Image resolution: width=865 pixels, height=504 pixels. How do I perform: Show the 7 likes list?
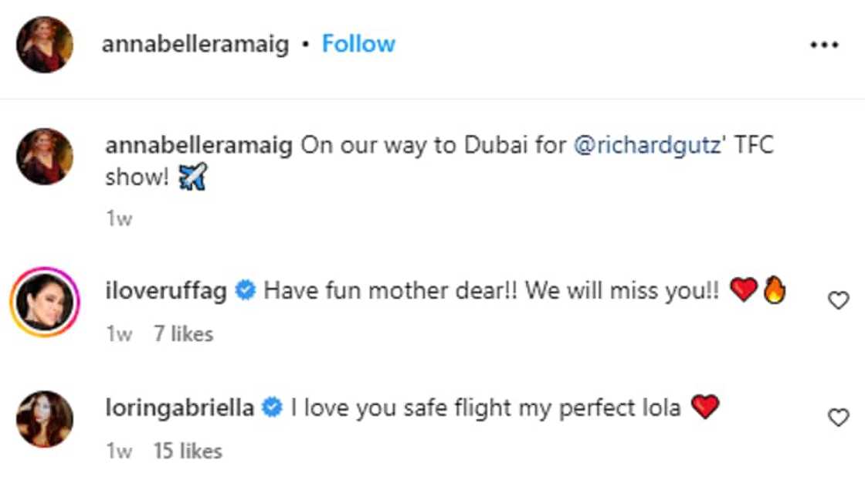tap(183, 334)
